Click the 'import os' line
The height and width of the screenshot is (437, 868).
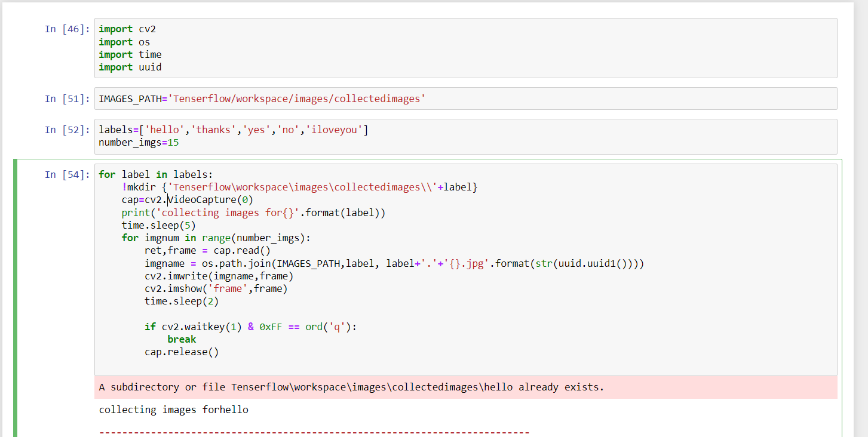124,42
